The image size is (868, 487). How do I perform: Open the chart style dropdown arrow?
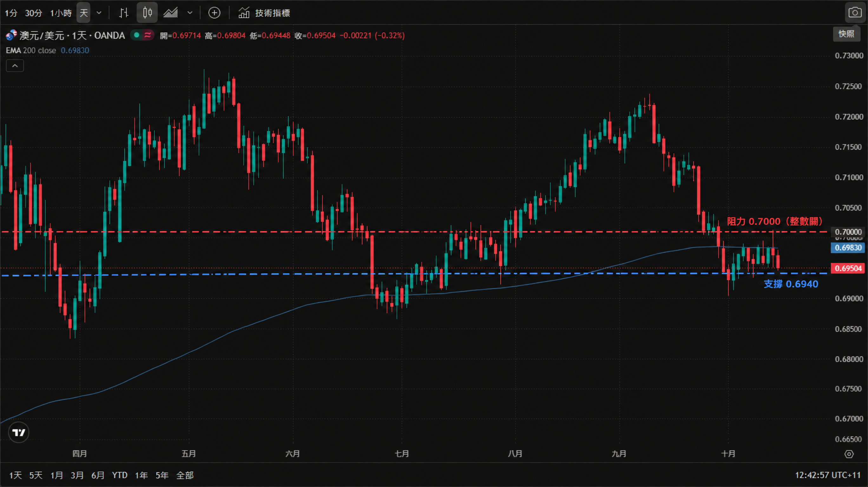190,13
